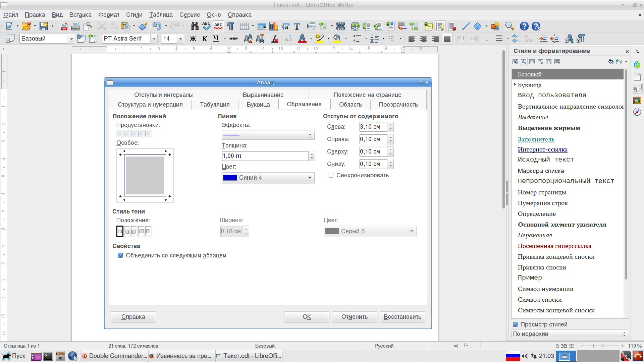Image resolution: width=644 pixels, height=362 pixels.
Task: Enable the Синхронизировать checkbox
Action: (331, 175)
